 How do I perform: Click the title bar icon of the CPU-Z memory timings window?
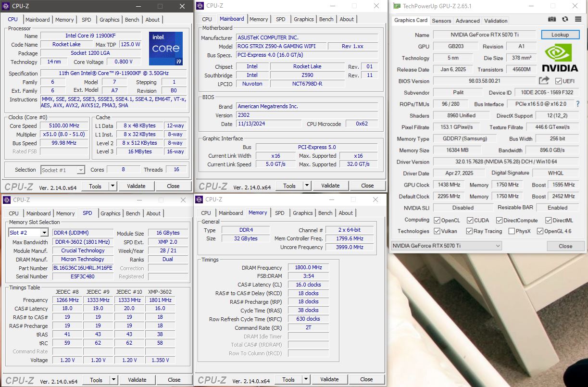[x=200, y=199]
